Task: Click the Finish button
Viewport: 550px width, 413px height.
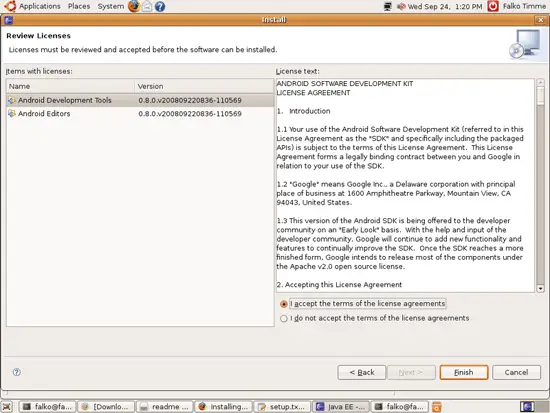Action: (464, 373)
